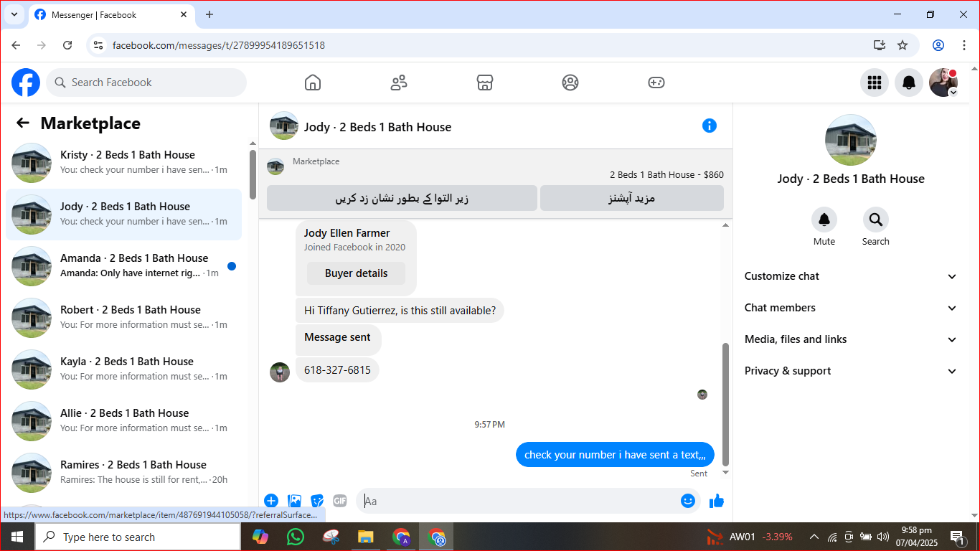The image size is (980, 551).
Task: Click the GIF icon in composer
Action: tap(340, 501)
